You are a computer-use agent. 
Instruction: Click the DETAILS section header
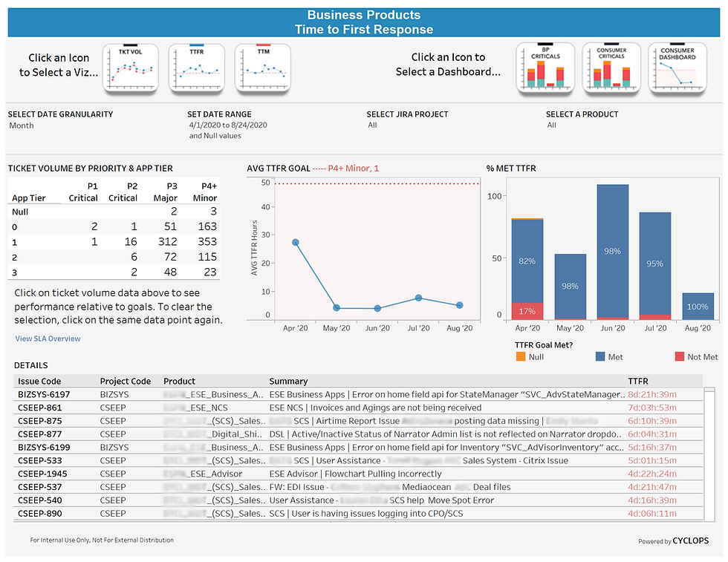click(x=30, y=365)
